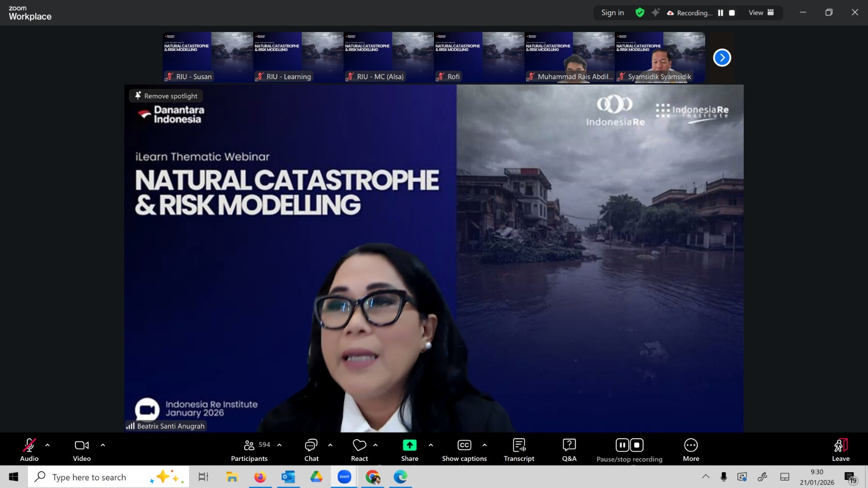This screenshot has width=868, height=488.
Task: Unmute the Audio microphone
Action: 29,450
